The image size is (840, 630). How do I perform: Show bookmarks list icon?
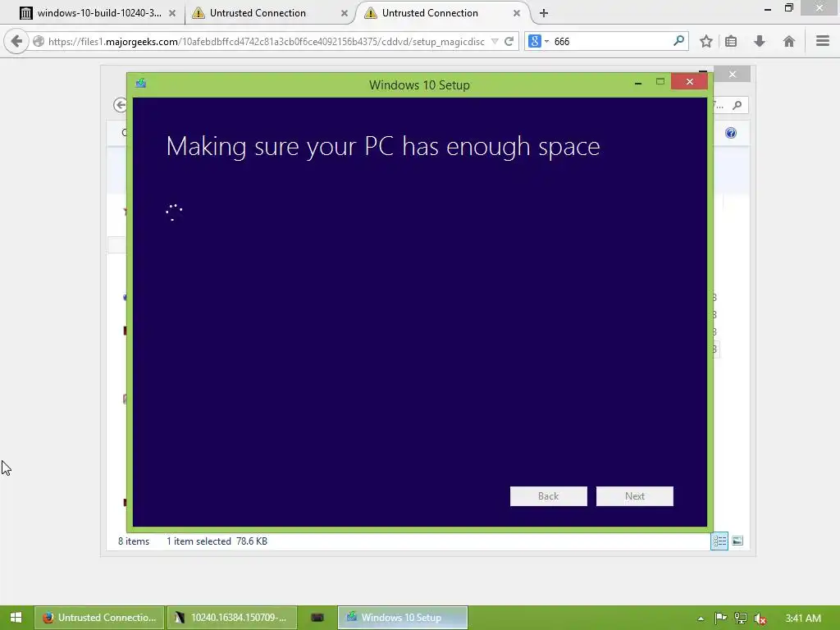pyautogui.click(x=731, y=41)
